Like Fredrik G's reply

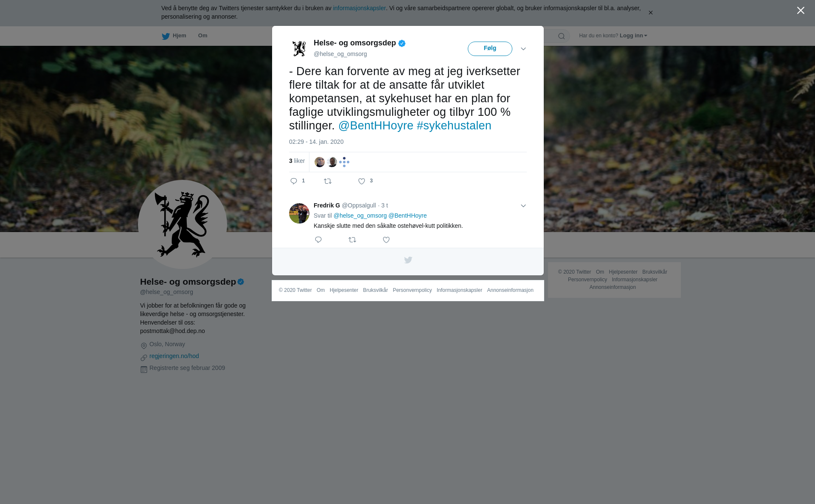pyautogui.click(x=386, y=240)
